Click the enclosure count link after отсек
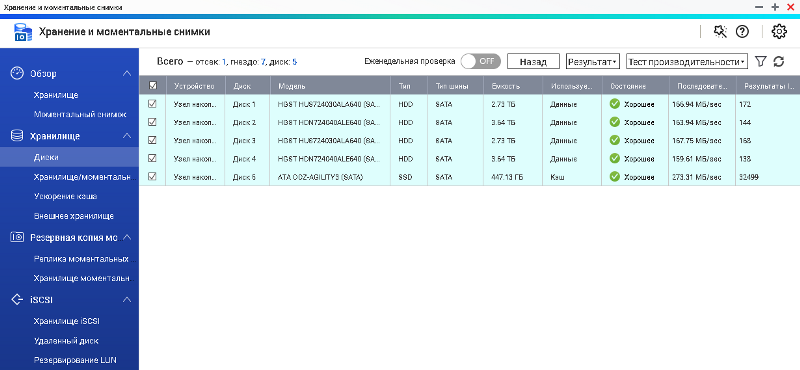Image resolution: width=800 pixels, height=370 pixels. pyautogui.click(x=223, y=62)
